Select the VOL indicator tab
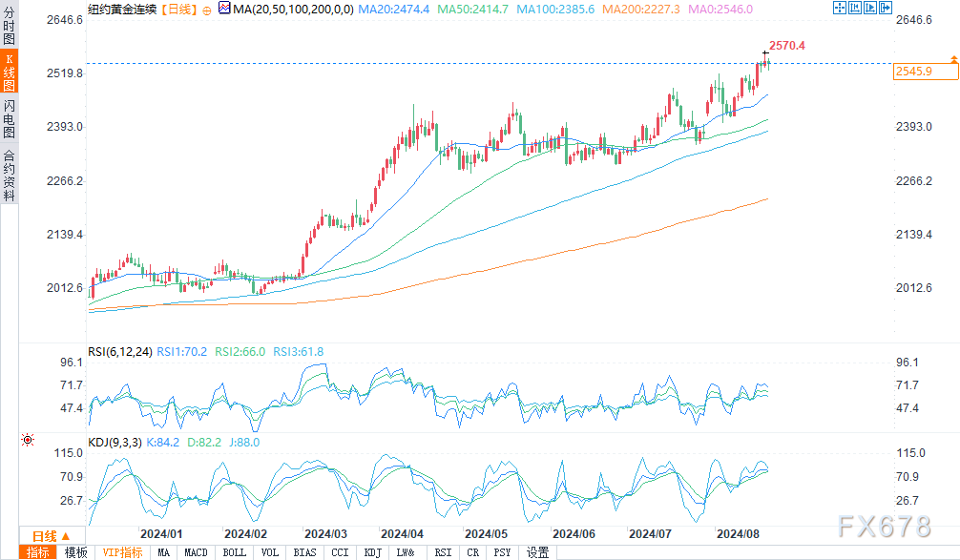The height and width of the screenshot is (560, 960). (x=270, y=552)
